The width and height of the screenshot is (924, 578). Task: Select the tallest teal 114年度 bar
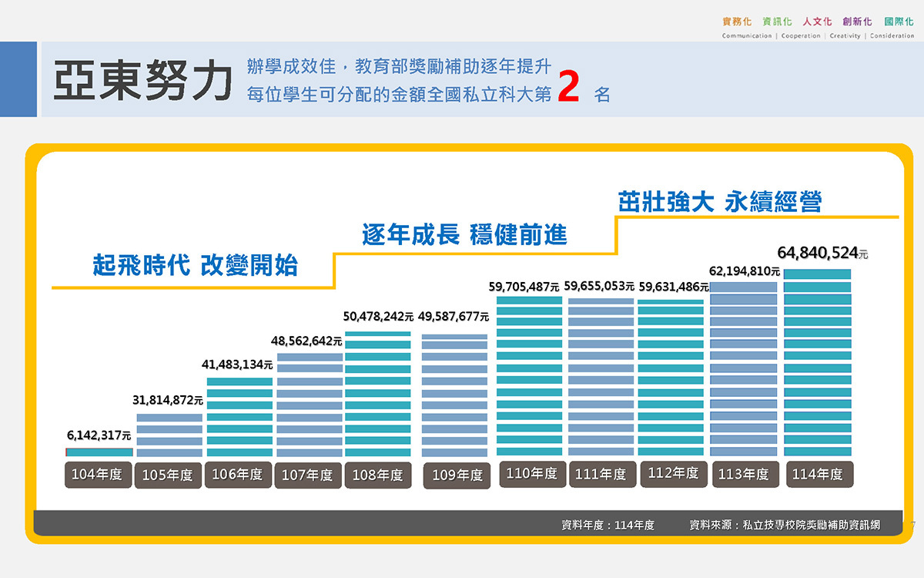818,362
